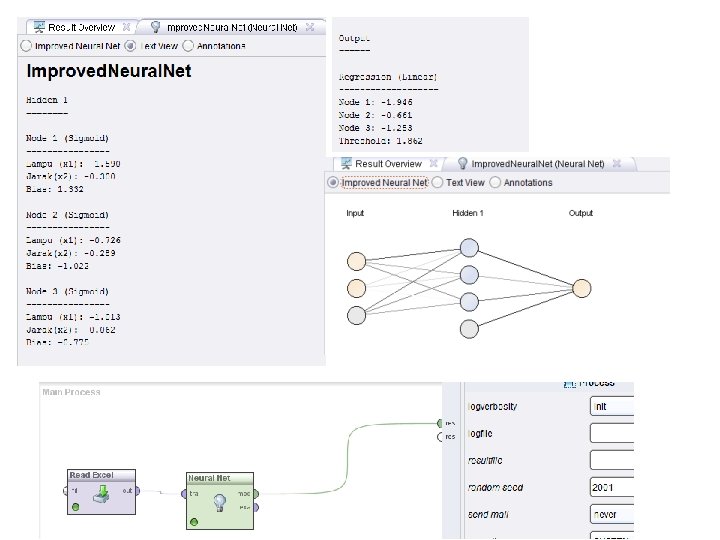Click the 'Node 3 (Sigmoid)' line
Screen dimensions: 720x540
click(68, 292)
